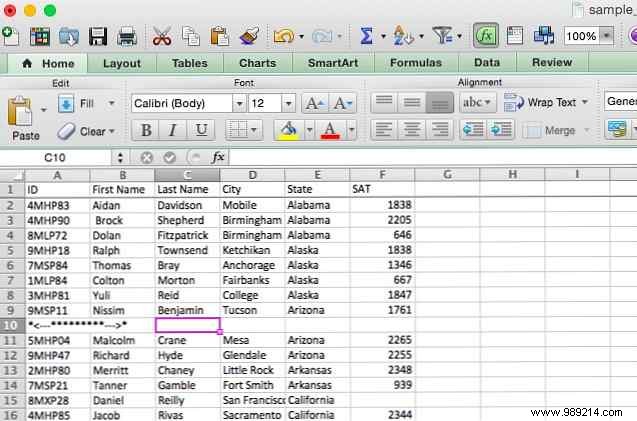Switch to the Data tab

click(x=487, y=63)
